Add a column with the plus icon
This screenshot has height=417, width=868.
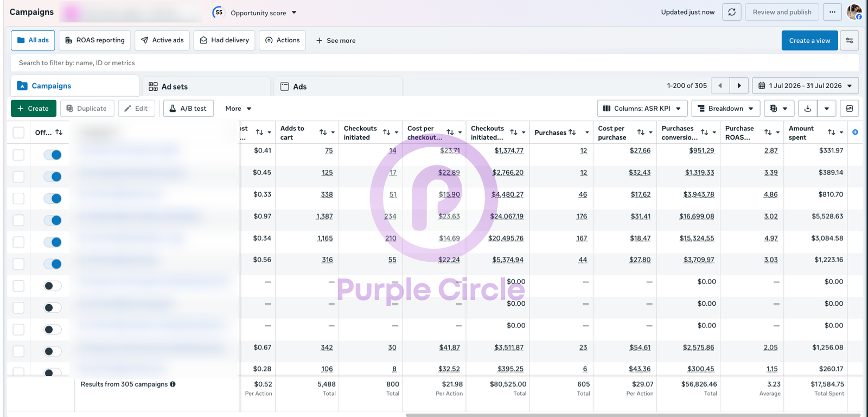tap(855, 132)
